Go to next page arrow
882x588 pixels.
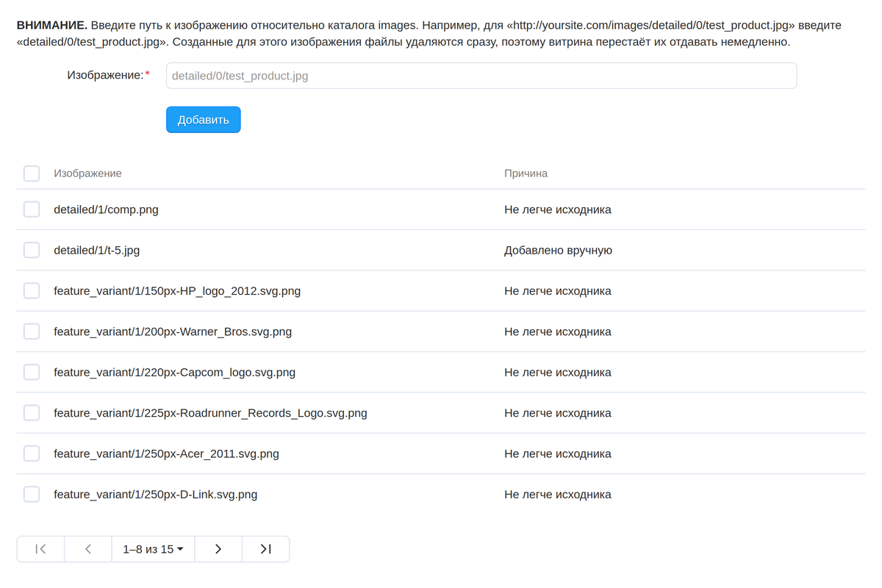(x=218, y=549)
